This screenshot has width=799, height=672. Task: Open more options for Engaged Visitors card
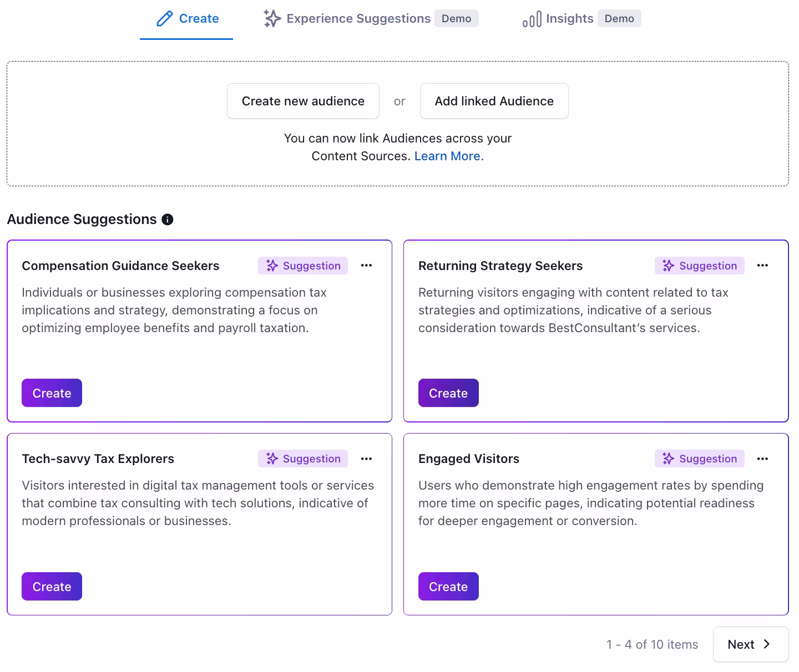[763, 459]
